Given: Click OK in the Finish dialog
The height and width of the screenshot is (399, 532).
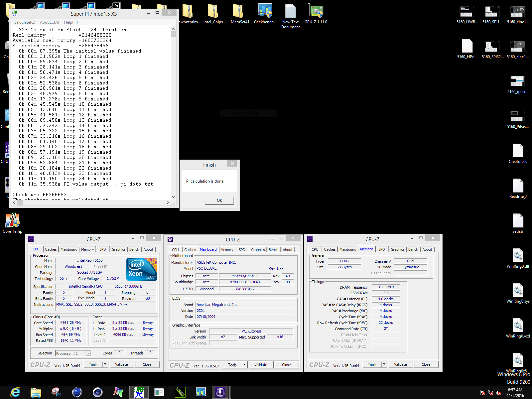Looking at the screenshot, I should tap(219, 200).
